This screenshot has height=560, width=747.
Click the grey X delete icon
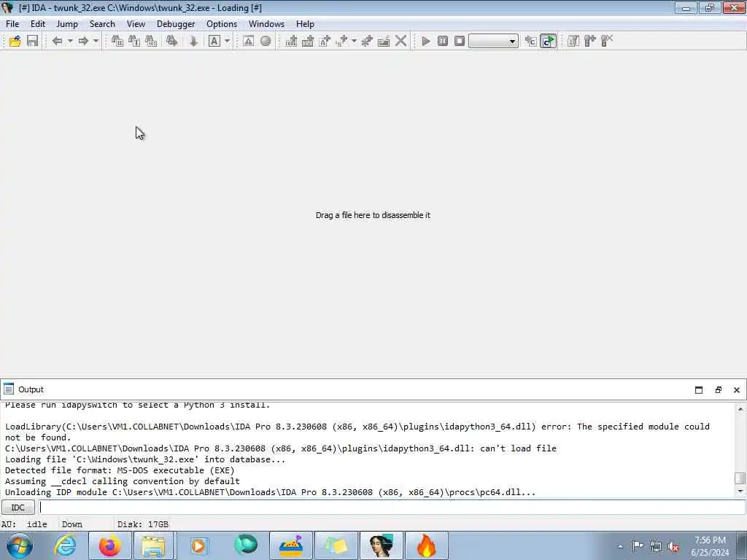pos(400,41)
